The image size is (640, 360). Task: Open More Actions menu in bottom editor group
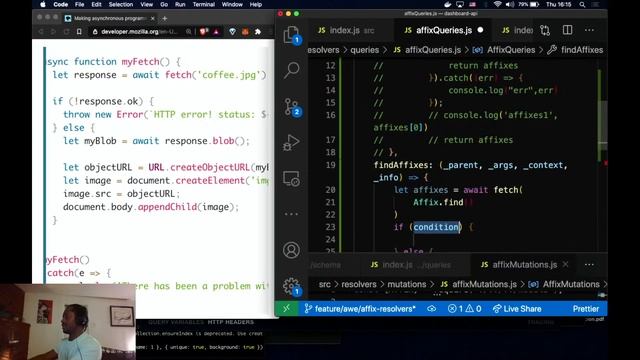(x=589, y=264)
